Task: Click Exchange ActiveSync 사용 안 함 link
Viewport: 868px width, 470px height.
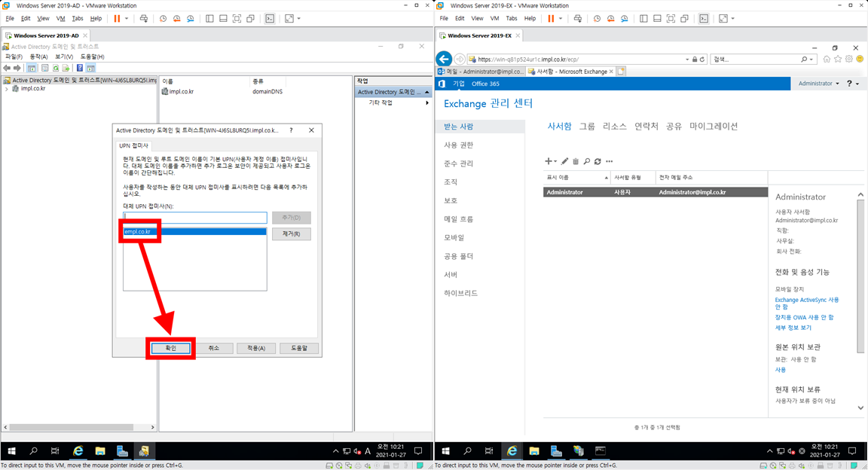Action: coord(807,304)
